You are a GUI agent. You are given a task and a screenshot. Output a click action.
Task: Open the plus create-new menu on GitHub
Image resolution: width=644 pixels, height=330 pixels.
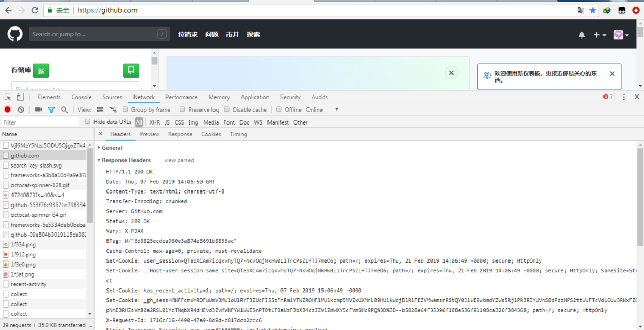(x=600, y=35)
